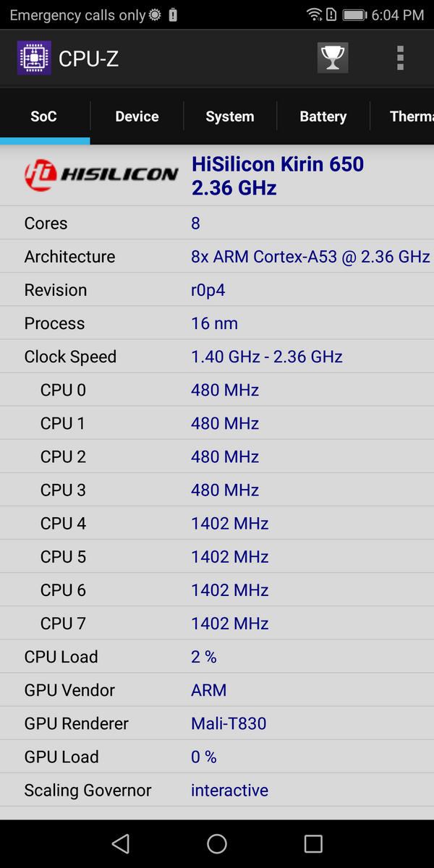
Task: Select the SoC tab
Action: (x=44, y=116)
